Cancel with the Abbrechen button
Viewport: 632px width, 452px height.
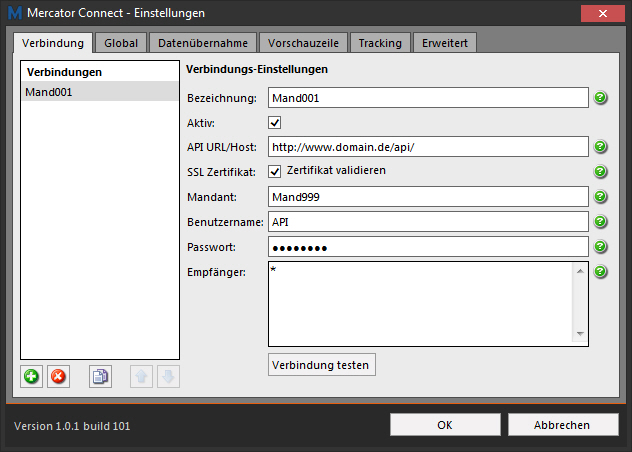pos(563,425)
